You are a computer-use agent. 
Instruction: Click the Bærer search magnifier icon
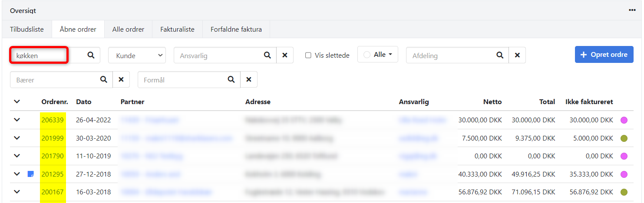[x=104, y=80]
